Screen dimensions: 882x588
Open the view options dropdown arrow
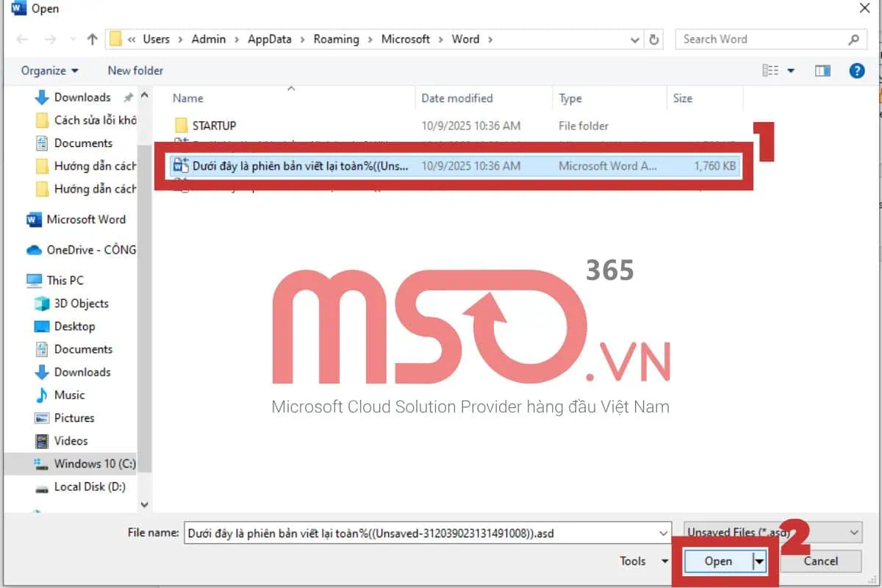point(792,71)
